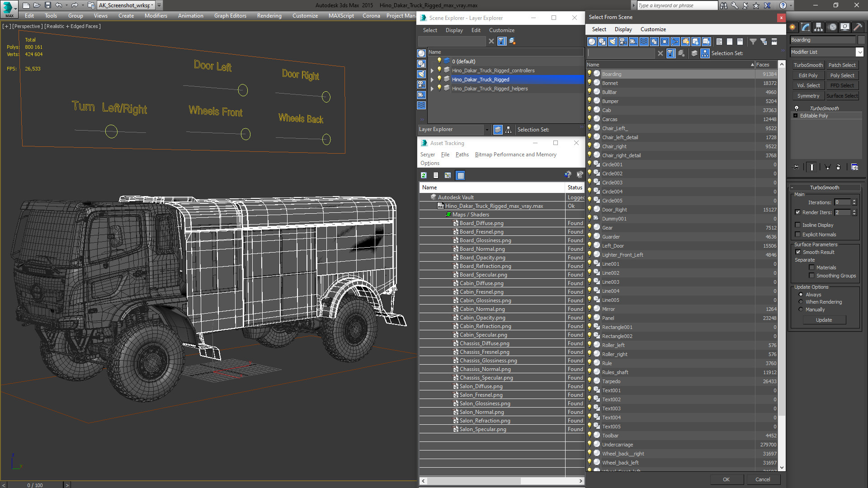Increase Iterations spinner value

pos(854,201)
